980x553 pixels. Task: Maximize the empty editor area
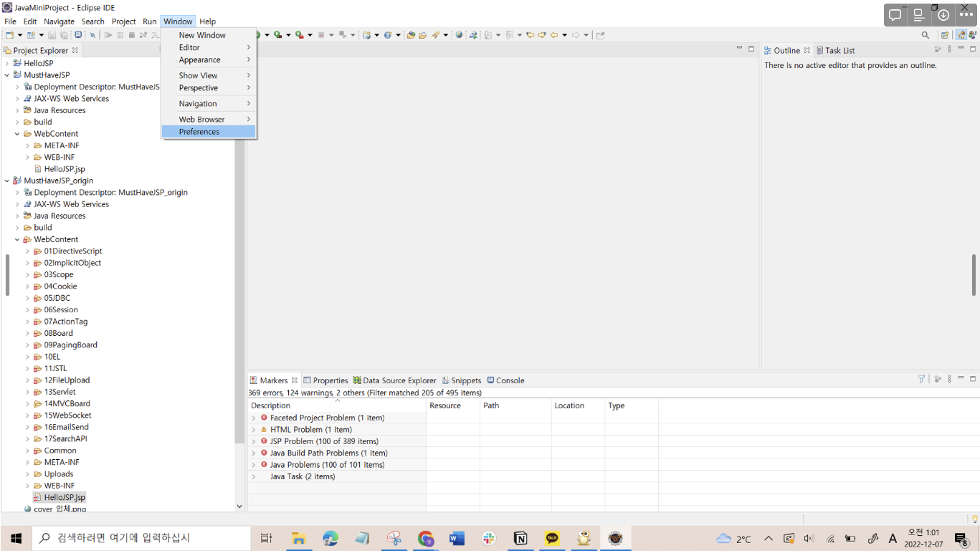click(x=751, y=49)
